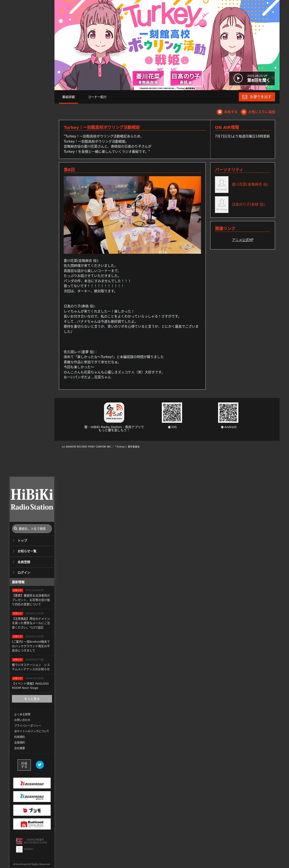Image resolution: width=289 pixels, height=868 pixels.
Task: Open news about Android background playback issue
Action: tap(31, 646)
